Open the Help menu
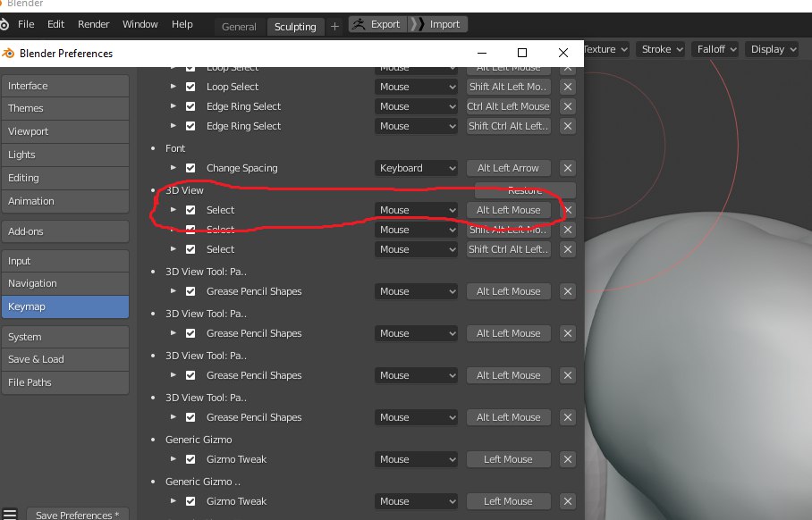 click(182, 24)
